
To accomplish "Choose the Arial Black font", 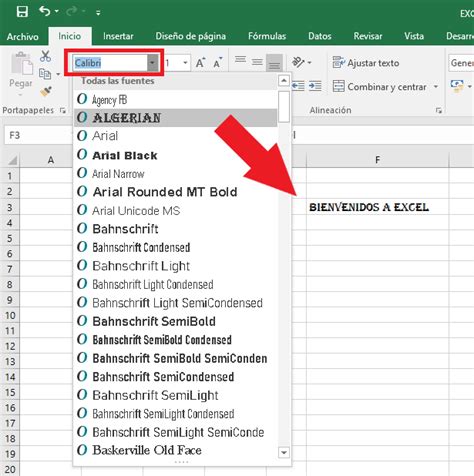I will [175, 155].
